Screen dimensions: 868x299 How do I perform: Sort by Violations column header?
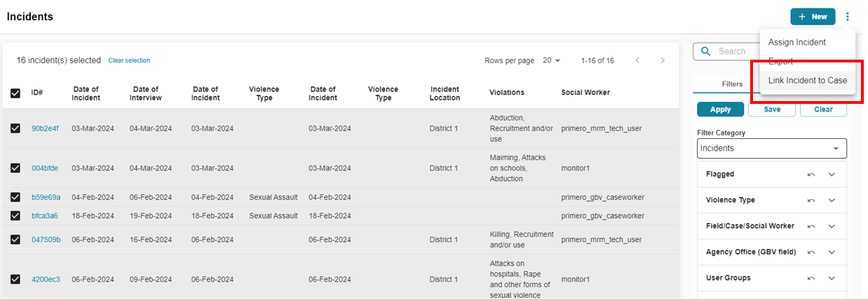tap(507, 93)
